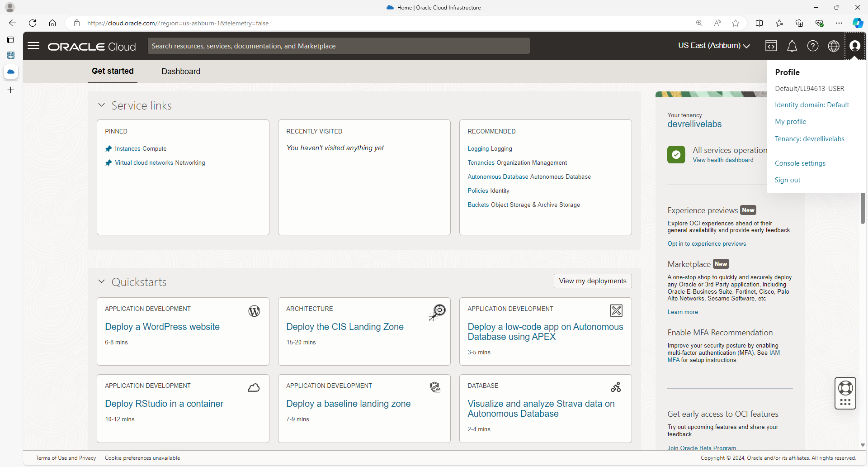The image size is (868, 467).
Task: Open Copilot sidebar icon
Action: [x=858, y=23]
